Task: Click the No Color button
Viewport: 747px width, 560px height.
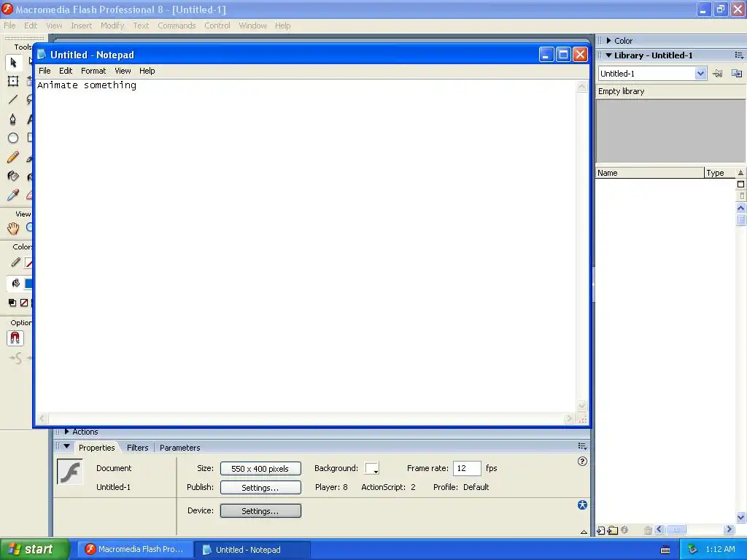Action: coord(24,303)
